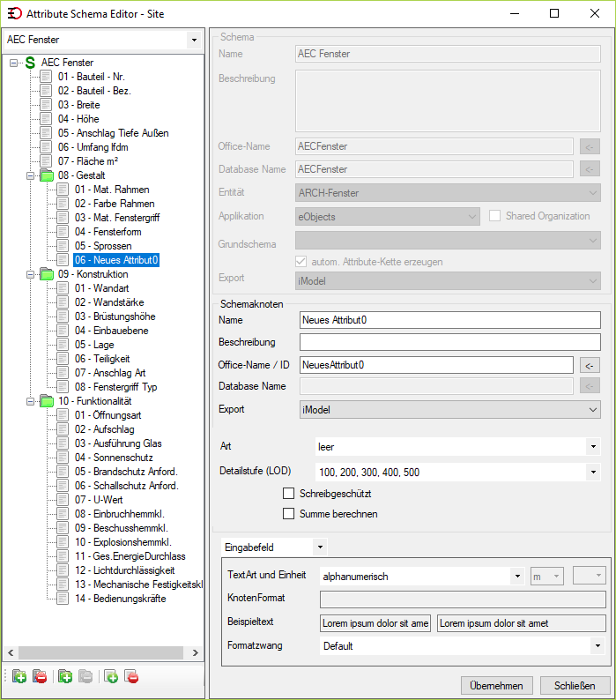Viewport: 616px width, 700px height.
Task: Click the tree's horizontal scrollbar right arrow
Action: tap(195, 652)
